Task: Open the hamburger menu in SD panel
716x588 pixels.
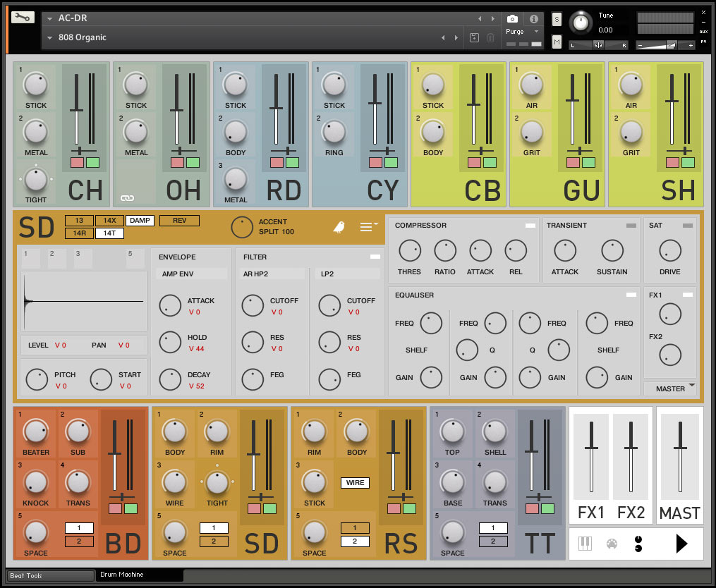Action: click(x=366, y=226)
